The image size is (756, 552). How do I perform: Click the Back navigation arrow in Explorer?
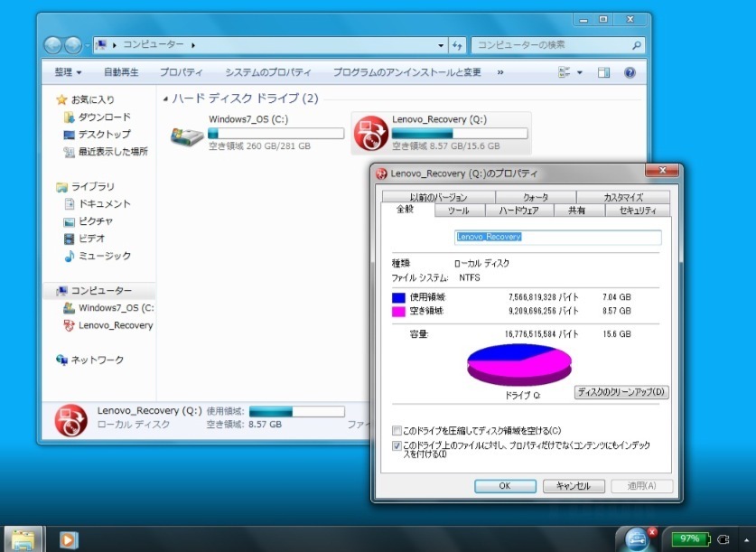pos(52,45)
